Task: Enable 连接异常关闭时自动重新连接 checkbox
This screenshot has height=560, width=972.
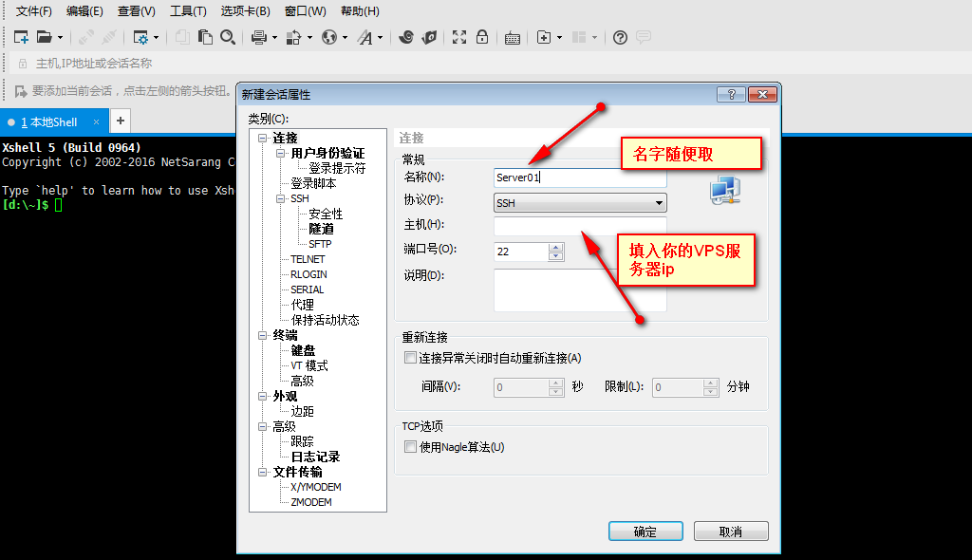Action: click(410, 358)
